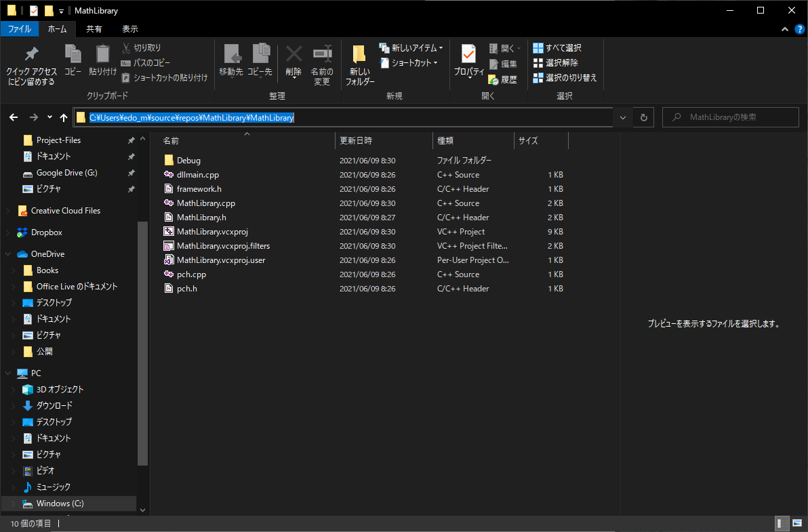Switch to the View (表示) tab
Viewport: 808px width, 532px height.
click(x=130, y=29)
